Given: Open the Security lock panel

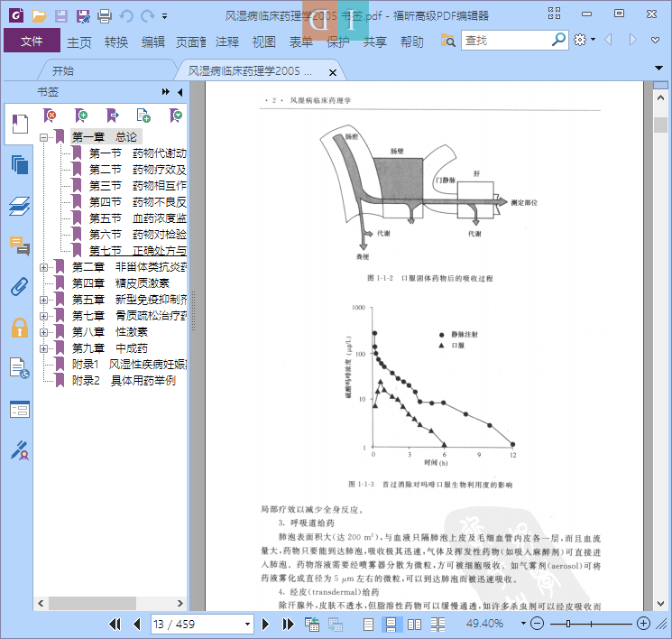Looking at the screenshot, I should click(20, 328).
